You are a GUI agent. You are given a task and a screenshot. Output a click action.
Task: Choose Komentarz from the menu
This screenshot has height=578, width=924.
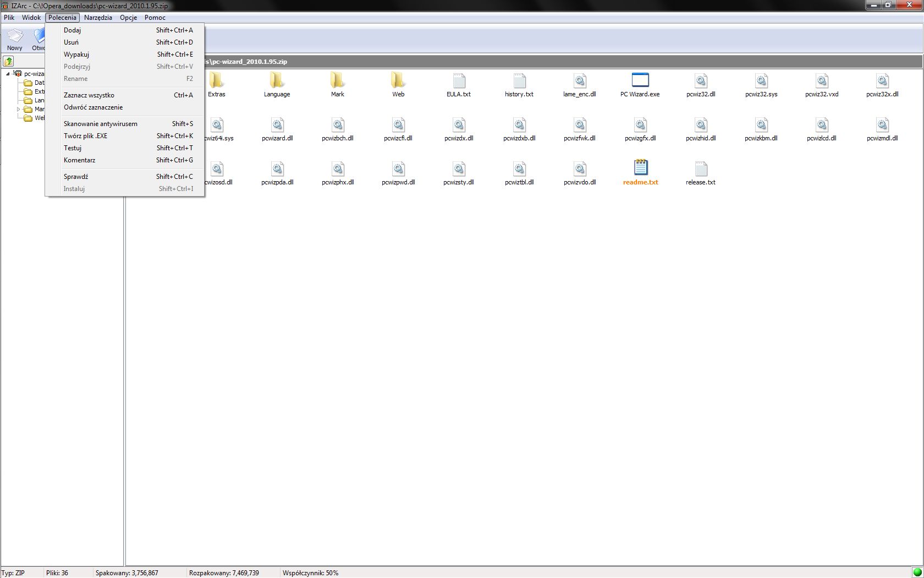click(125, 160)
